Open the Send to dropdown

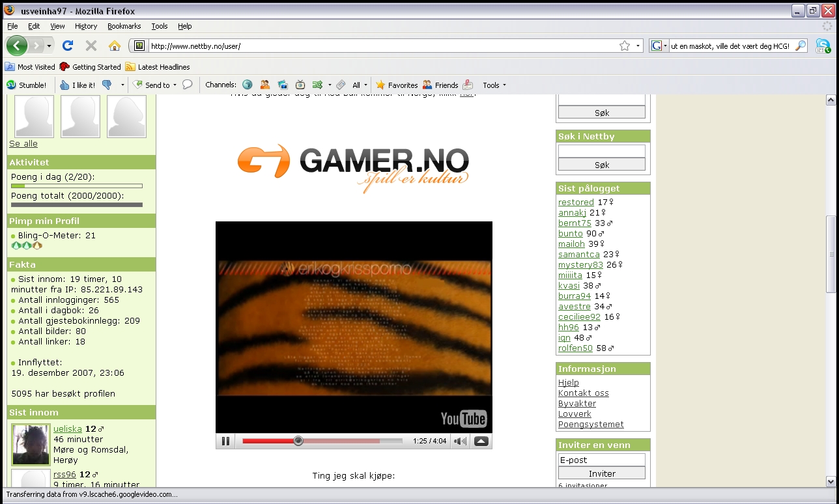coord(155,85)
